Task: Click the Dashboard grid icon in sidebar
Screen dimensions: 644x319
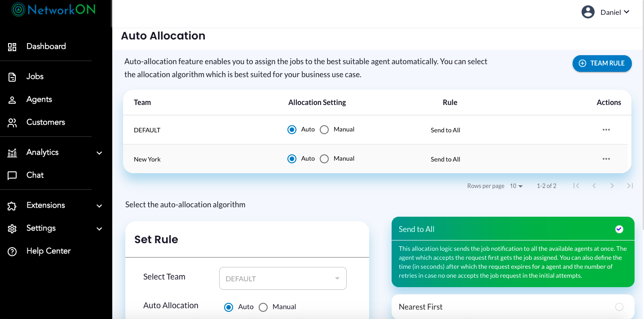Action: click(x=12, y=47)
